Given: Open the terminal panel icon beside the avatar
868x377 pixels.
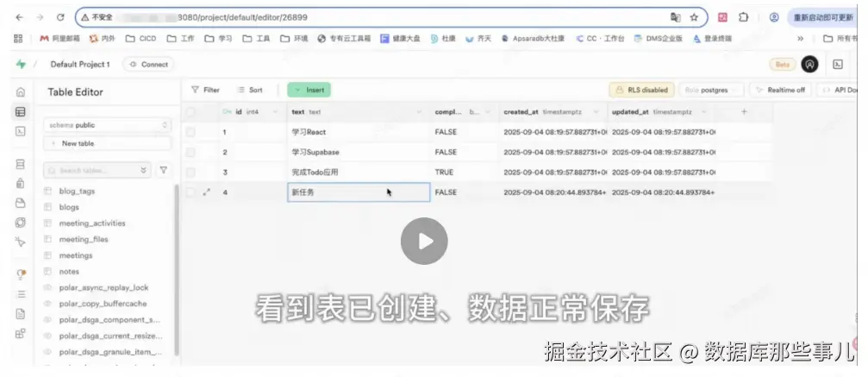Looking at the screenshot, I should pyautogui.click(x=838, y=65).
